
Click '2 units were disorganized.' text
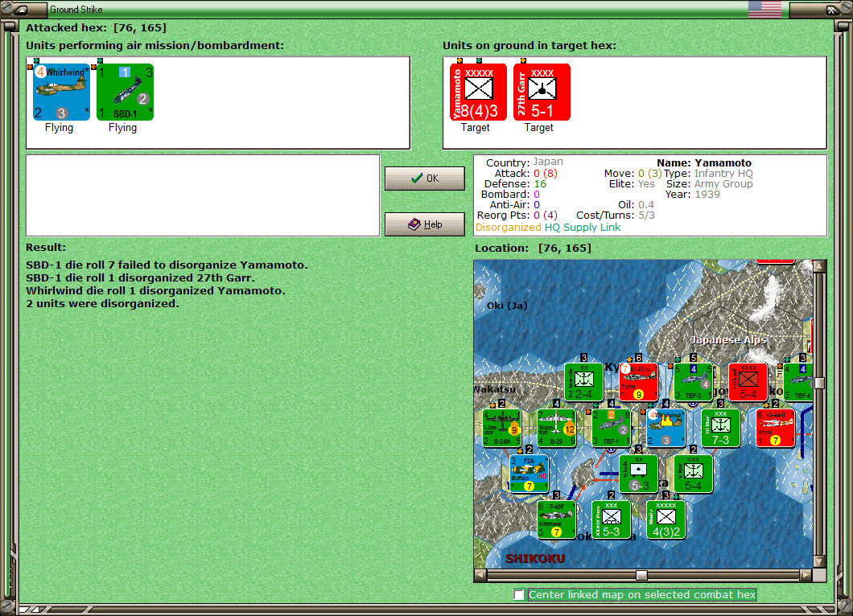tap(102, 304)
